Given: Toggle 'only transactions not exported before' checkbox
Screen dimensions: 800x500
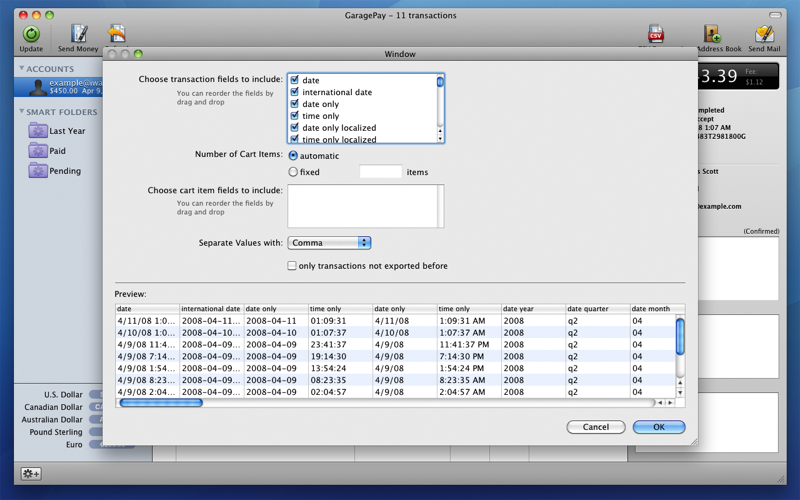Looking at the screenshot, I should coord(292,266).
